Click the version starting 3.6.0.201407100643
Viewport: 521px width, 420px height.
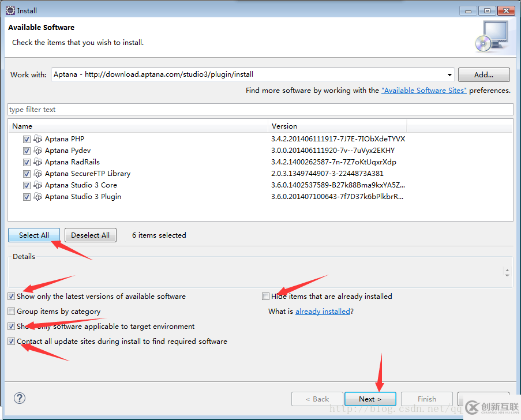(338, 197)
